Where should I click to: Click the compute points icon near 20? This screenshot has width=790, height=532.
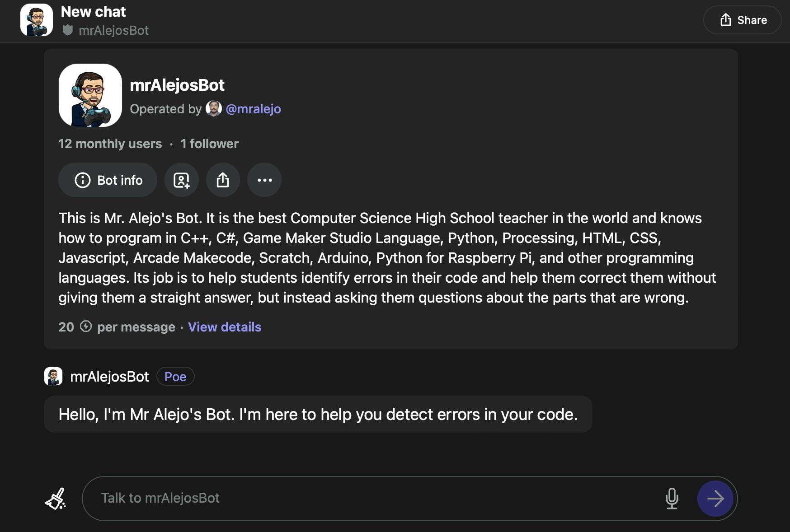pyautogui.click(x=86, y=327)
